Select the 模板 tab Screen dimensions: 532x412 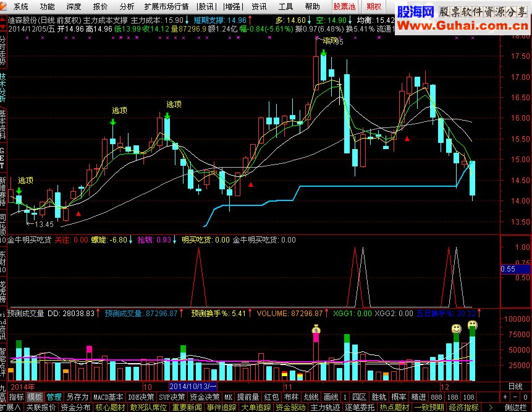click(x=35, y=397)
